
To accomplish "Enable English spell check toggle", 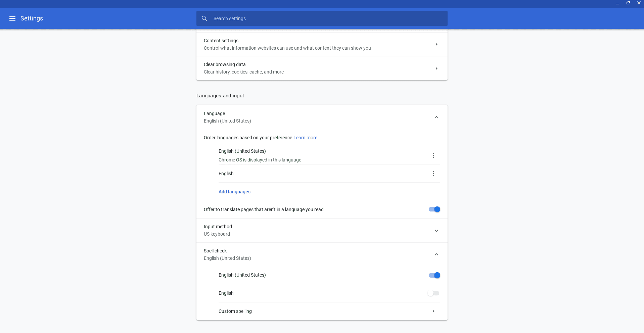I will [433, 293].
